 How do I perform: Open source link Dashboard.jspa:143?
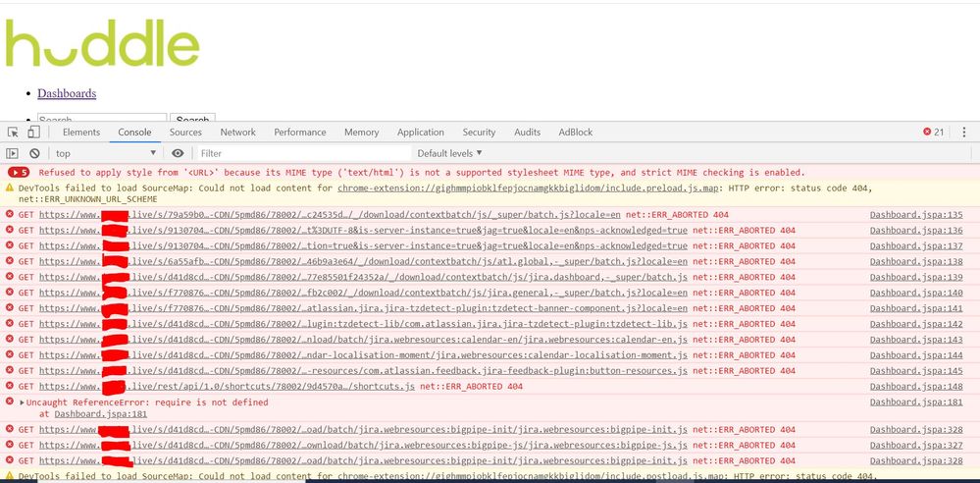point(916,340)
